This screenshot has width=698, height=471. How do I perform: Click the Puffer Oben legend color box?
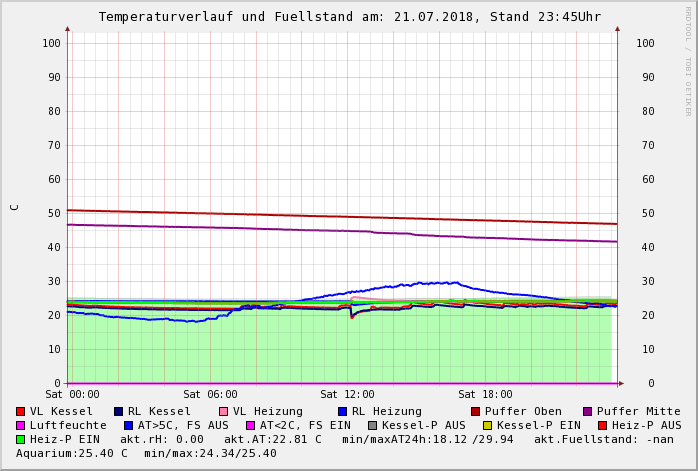pos(475,411)
